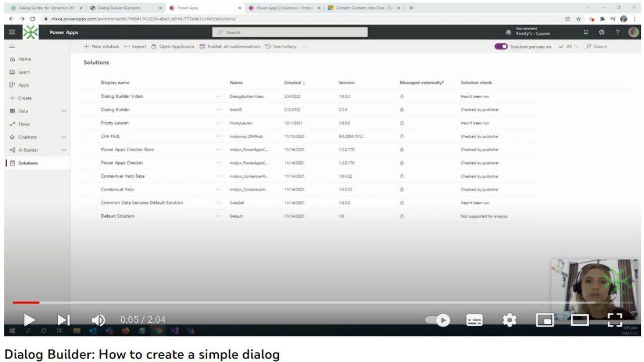Open more options for Contextual Help row

(x=218, y=190)
